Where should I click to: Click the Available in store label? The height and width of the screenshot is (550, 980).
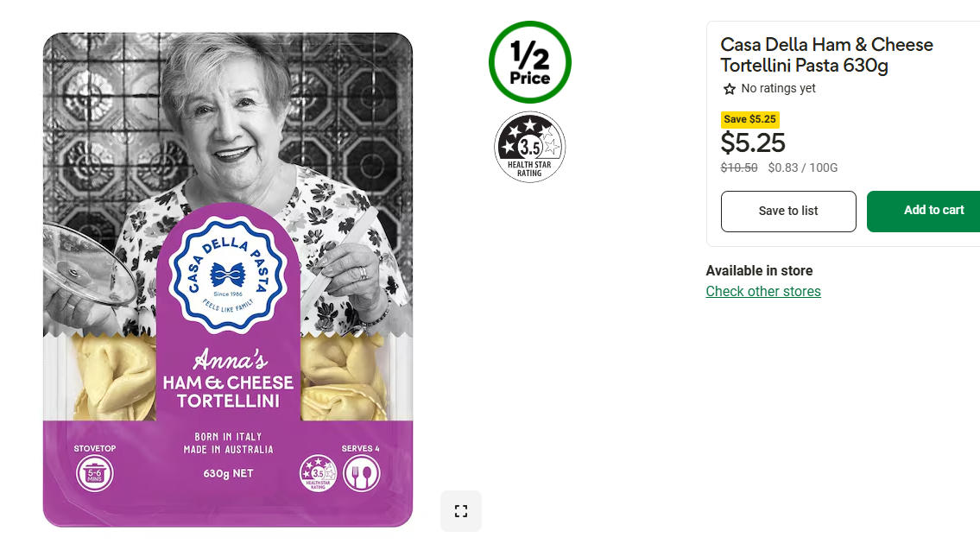pos(759,270)
